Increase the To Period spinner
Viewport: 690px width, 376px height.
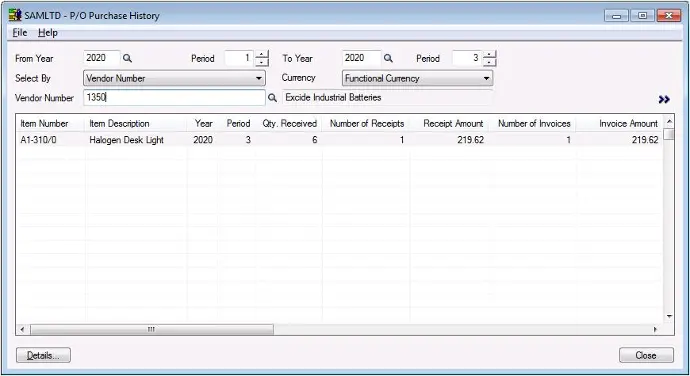[490, 55]
